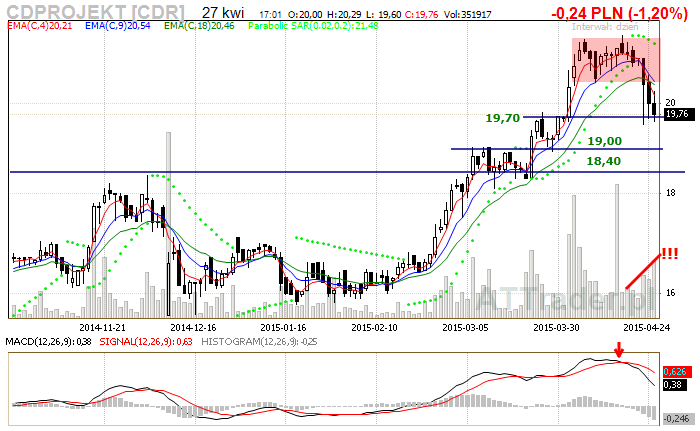Click the 18,40 support level label
This screenshot has height=431, width=700.
(x=604, y=161)
